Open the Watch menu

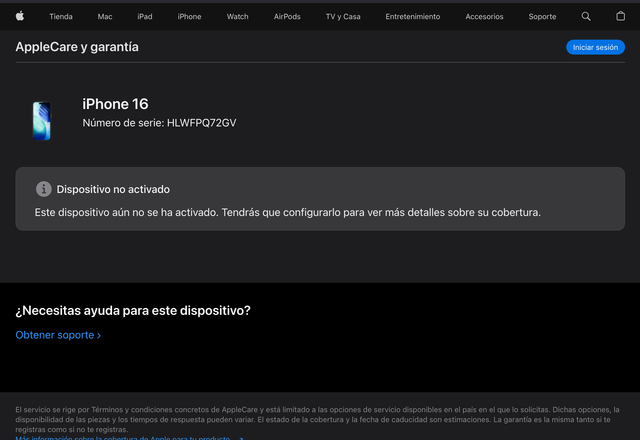[238, 17]
